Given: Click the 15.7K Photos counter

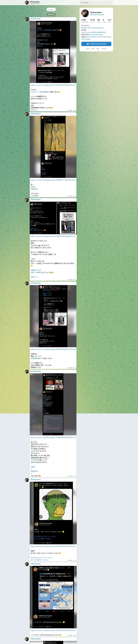Looking at the screenshot, I should point(92,21).
